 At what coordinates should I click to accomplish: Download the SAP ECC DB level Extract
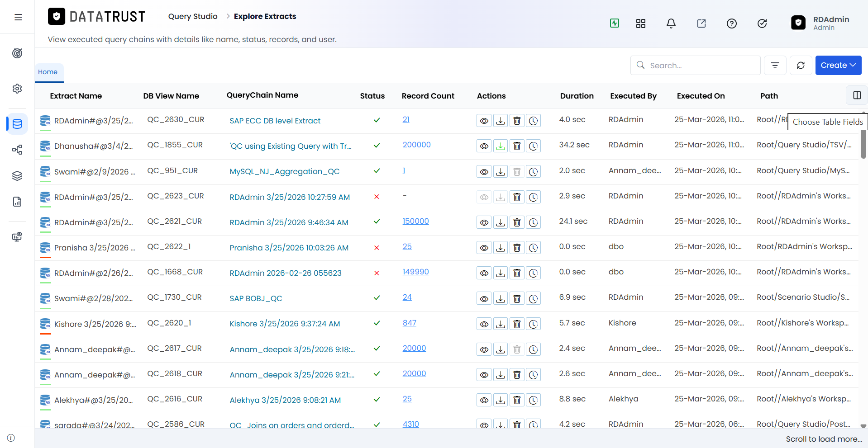[x=501, y=121]
